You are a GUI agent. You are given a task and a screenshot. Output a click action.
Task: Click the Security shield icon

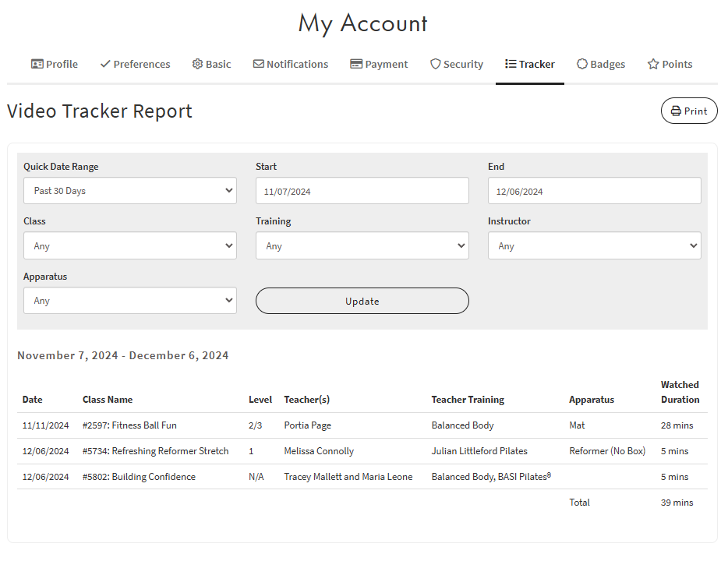[x=435, y=64]
